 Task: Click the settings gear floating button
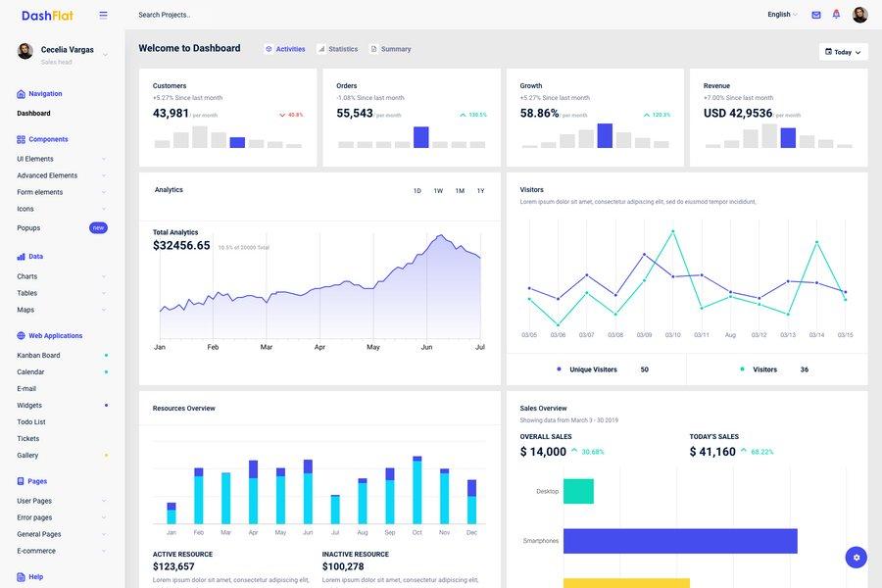pyautogui.click(x=854, y=555)
